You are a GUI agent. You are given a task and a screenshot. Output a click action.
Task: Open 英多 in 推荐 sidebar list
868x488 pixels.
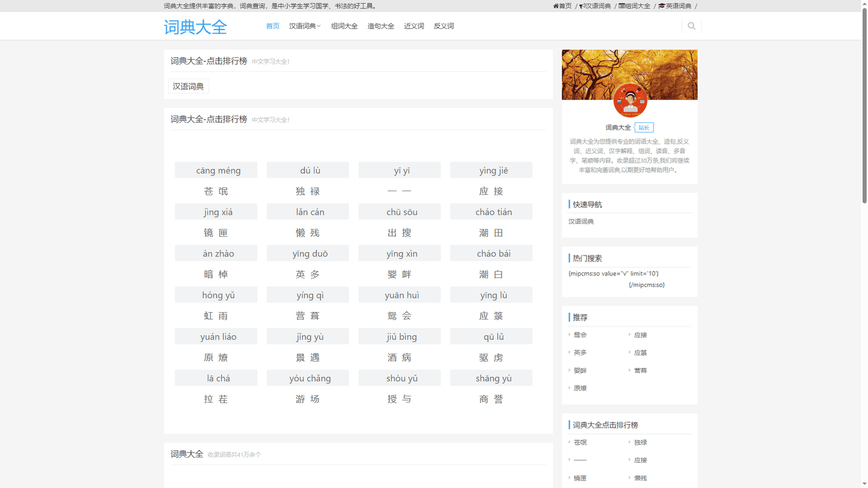(x=580, y=352)
